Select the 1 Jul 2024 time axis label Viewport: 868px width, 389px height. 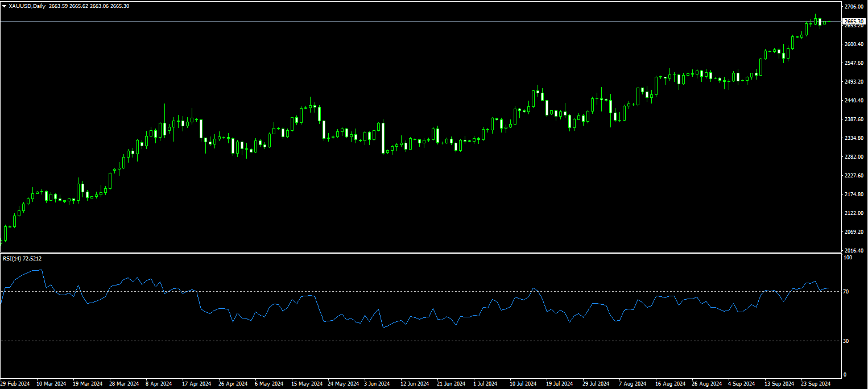(485, 384)
